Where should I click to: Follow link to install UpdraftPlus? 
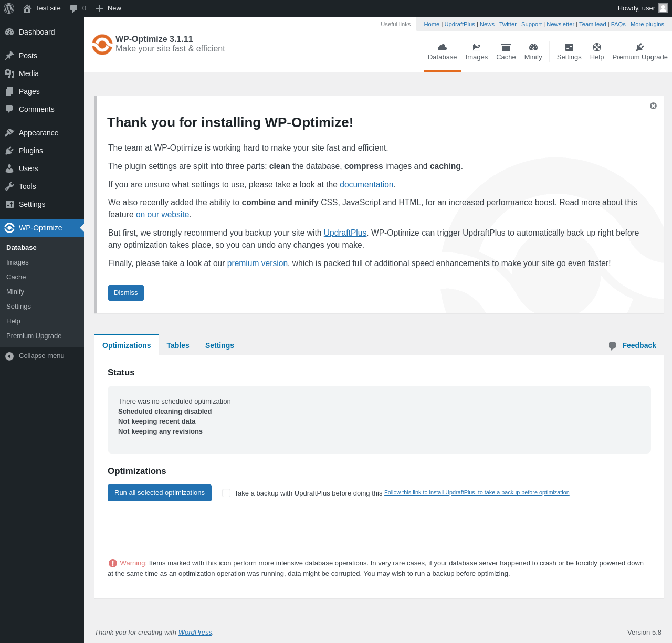coord(477,492)
